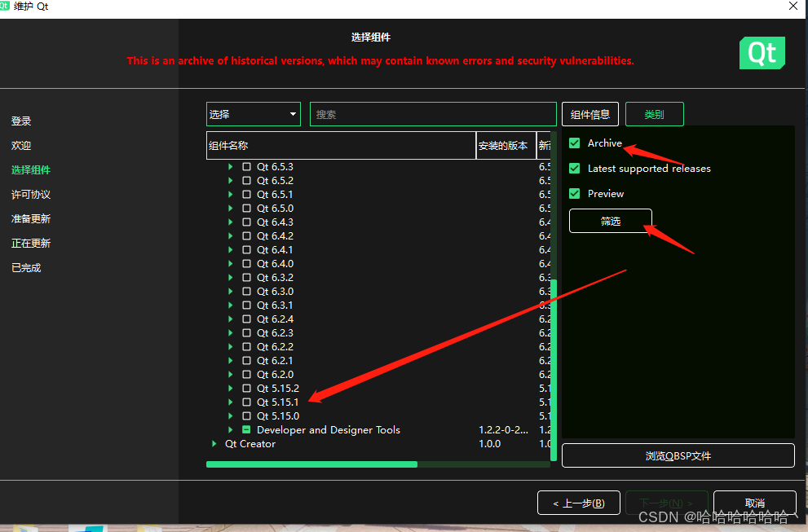The image size is (808, 532).
Task: Select 准备更新 step in sidebar
Action: tap(31, 219)
